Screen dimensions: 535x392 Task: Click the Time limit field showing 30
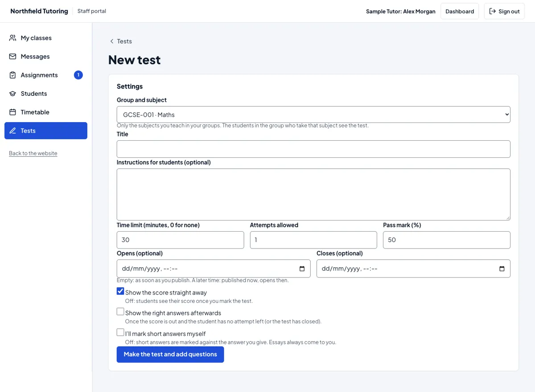180,240
